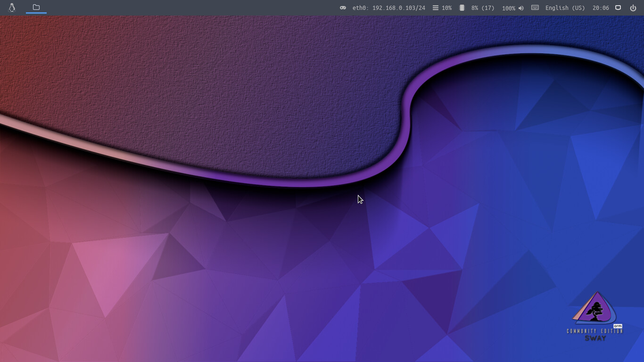Click the 10% memory usage value

pyautogui.click(x=446, y=8)
